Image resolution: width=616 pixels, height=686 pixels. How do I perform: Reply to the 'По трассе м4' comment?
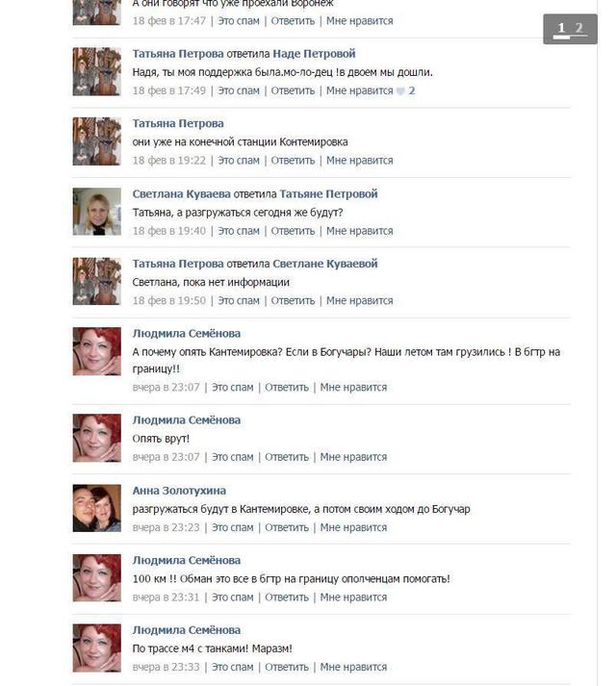[286, 667]
